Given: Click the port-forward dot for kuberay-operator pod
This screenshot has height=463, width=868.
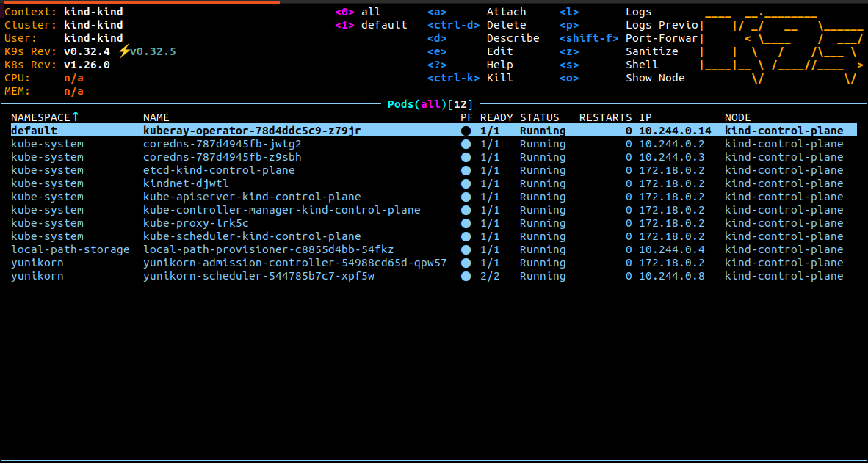Looking at the screenshot, I should coord(466,131).
